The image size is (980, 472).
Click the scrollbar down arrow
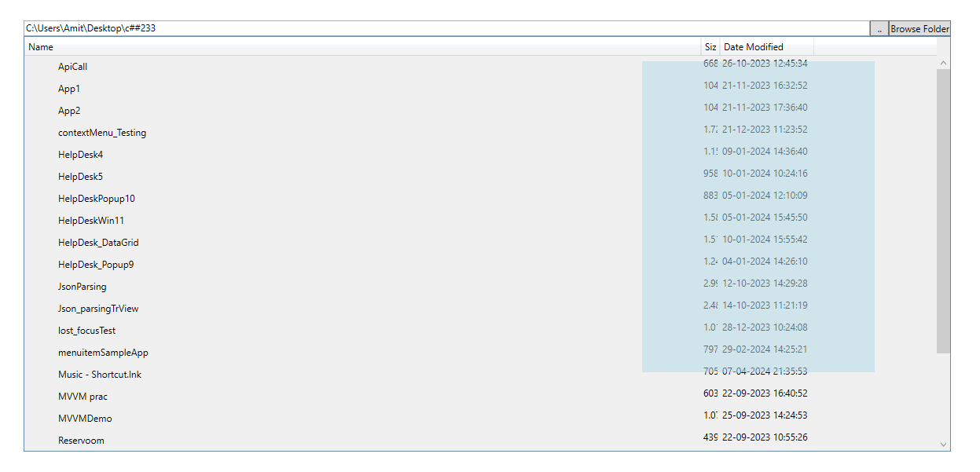click(x=943, y=443)
